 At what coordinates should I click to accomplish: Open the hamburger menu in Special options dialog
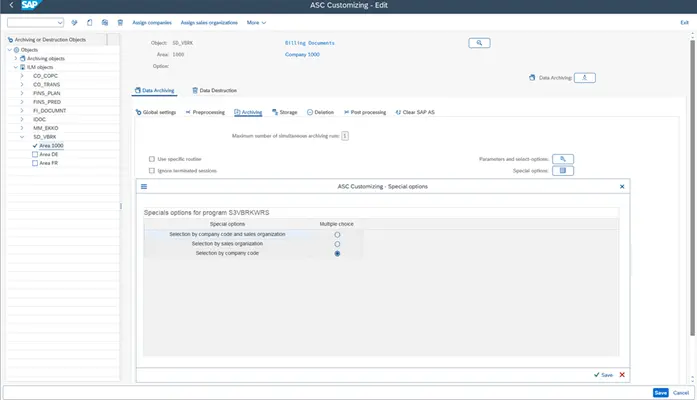coord(144,187)
